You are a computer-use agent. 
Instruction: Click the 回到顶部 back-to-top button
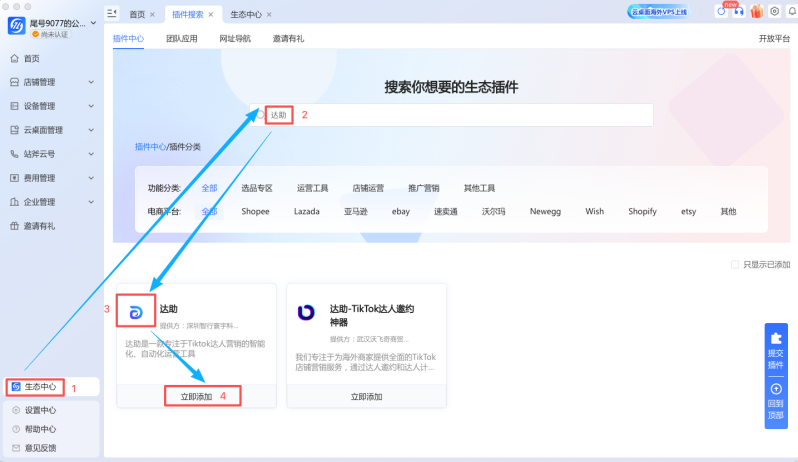click(x=775, y=400)
